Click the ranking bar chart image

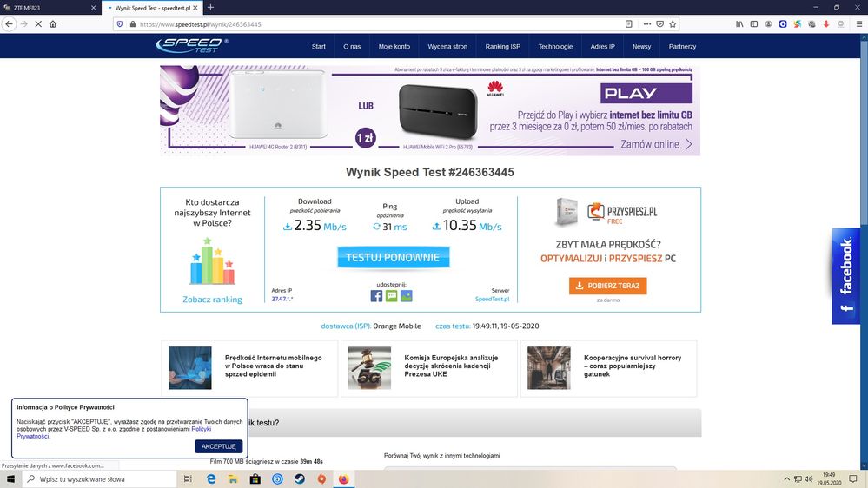point(212,261)
